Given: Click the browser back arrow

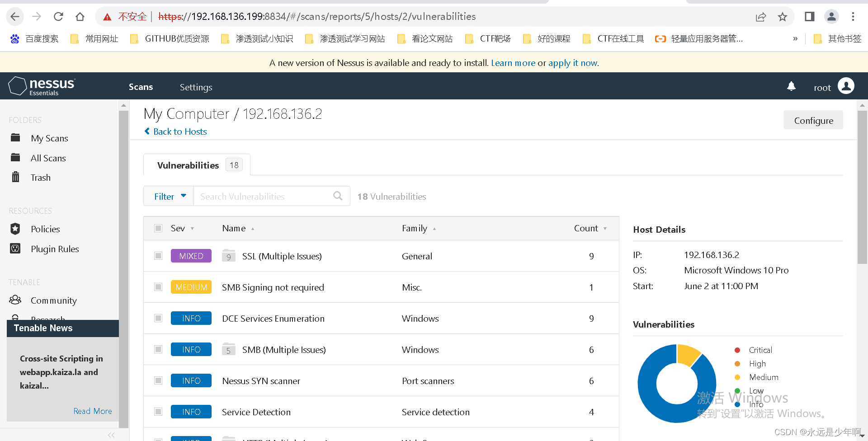Looking at the screenshot, I should tap(15, 17).
